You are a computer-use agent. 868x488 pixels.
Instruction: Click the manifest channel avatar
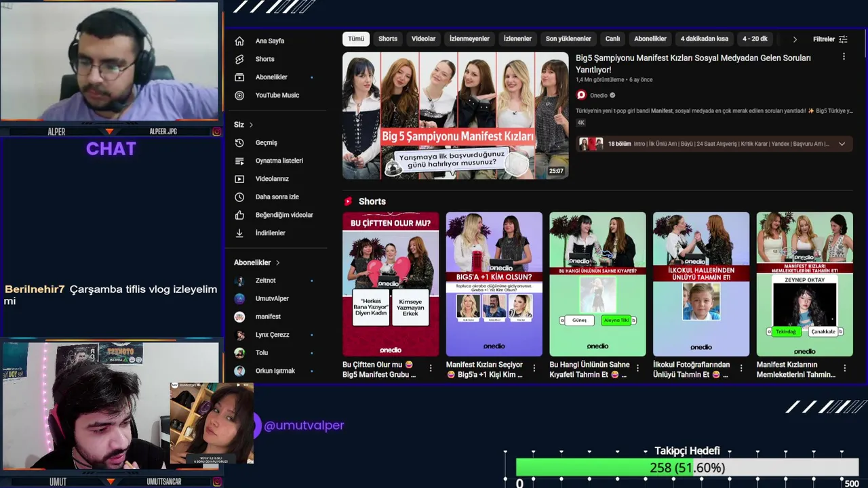click(239, 317)
